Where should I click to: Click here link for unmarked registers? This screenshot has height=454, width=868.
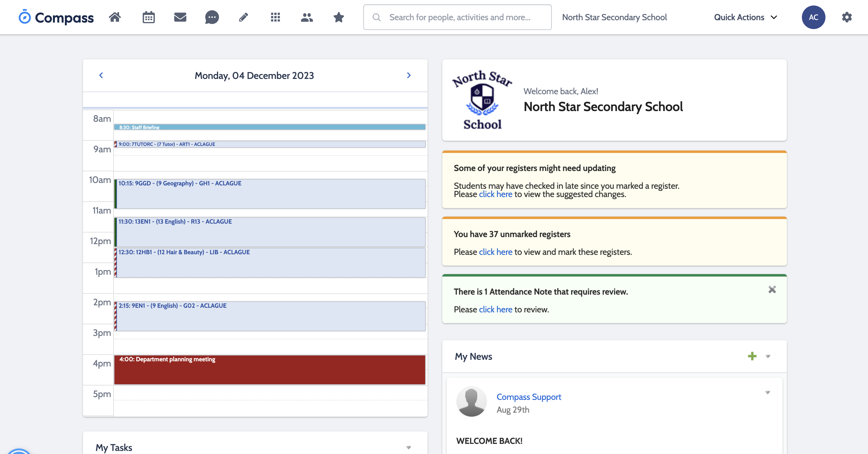coord(495,252)
